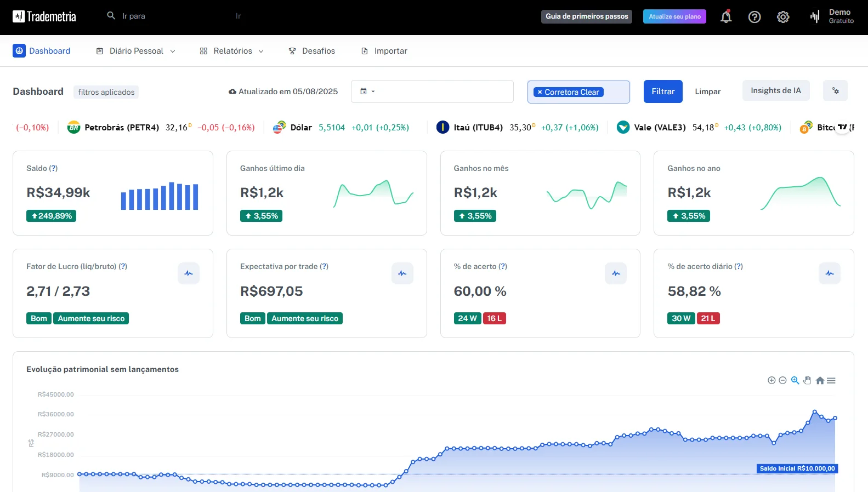
Task: Expand the Diário Pessoal menu
Action: click(x=136, y=51)
